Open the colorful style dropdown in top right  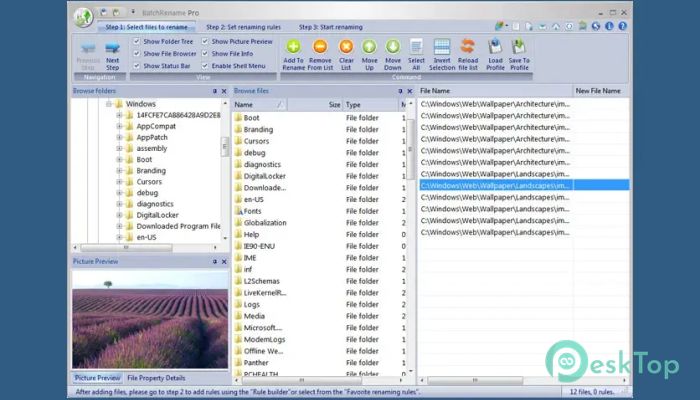point(501,26)
